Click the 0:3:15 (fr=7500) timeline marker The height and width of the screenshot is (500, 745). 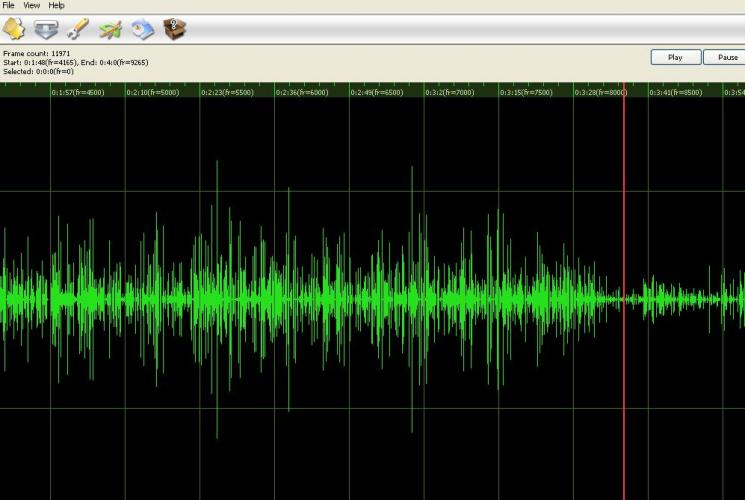[526, 93]
